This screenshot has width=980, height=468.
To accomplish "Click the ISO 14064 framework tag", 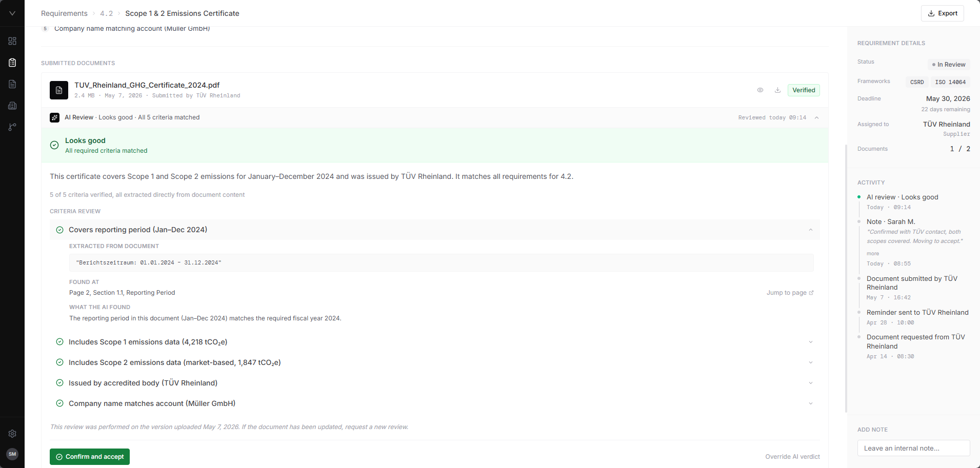I will [950, 82].
